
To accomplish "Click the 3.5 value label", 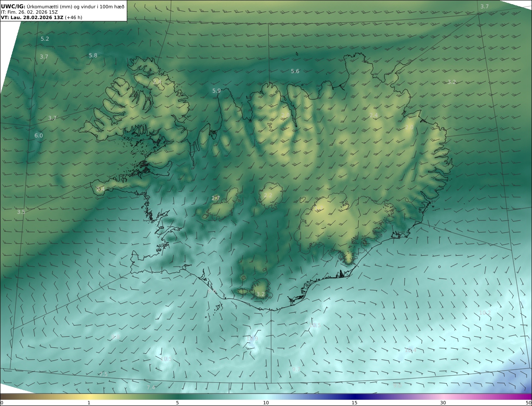I will point(21,212).
